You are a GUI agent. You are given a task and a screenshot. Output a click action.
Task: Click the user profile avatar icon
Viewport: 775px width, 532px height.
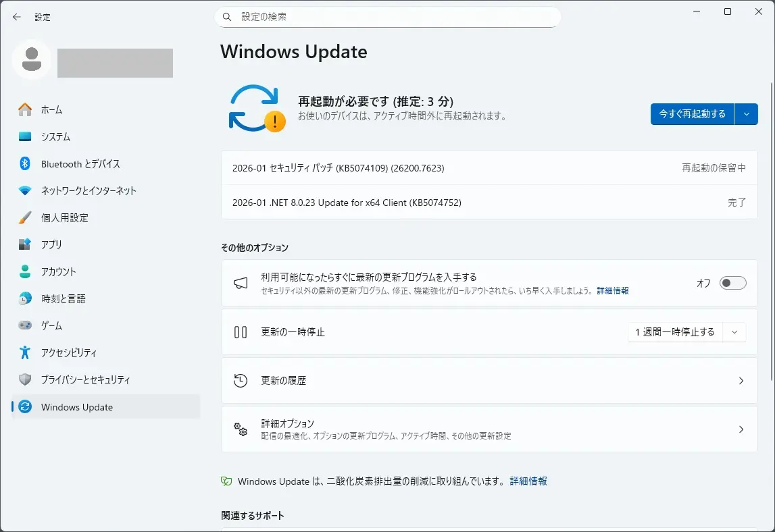[31, 59]
